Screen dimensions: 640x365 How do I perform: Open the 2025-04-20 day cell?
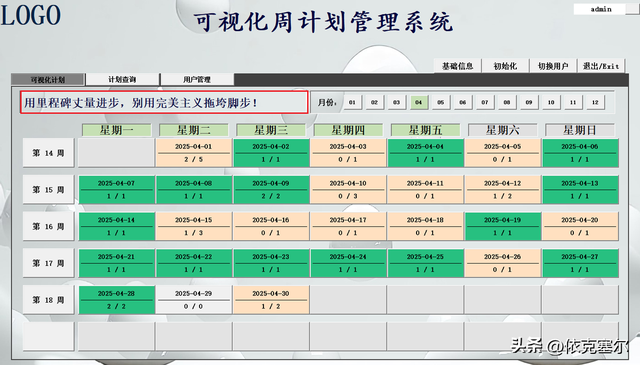click(x=580, y=226)
